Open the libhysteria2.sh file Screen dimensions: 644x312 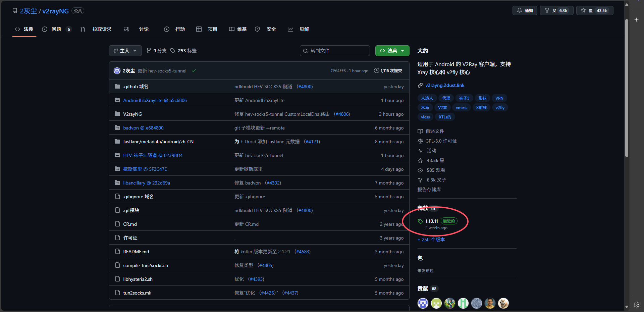coord(138,279)
